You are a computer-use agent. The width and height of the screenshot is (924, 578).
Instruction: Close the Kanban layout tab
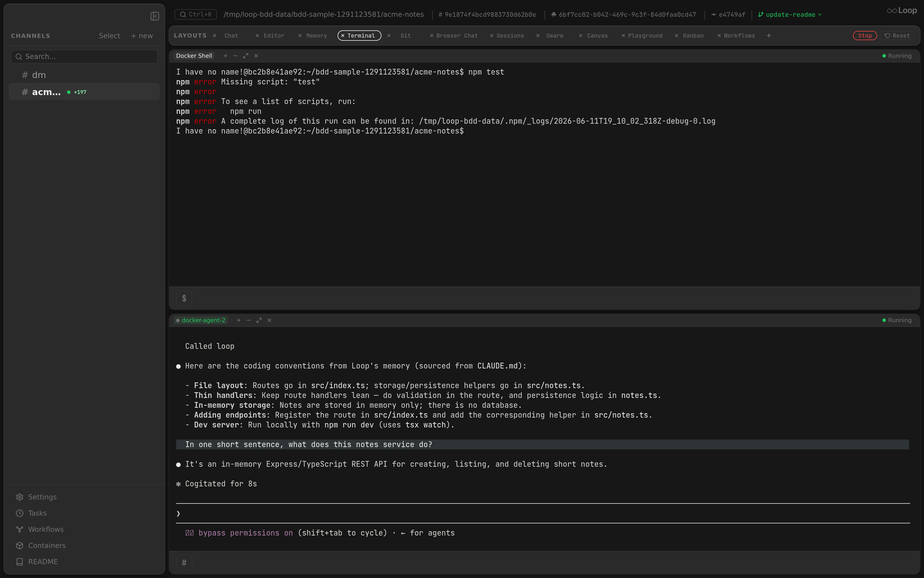click(677, 36)
